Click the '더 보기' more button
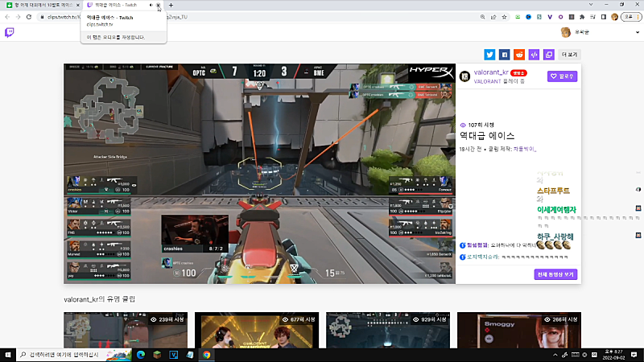 pos(569,55)
